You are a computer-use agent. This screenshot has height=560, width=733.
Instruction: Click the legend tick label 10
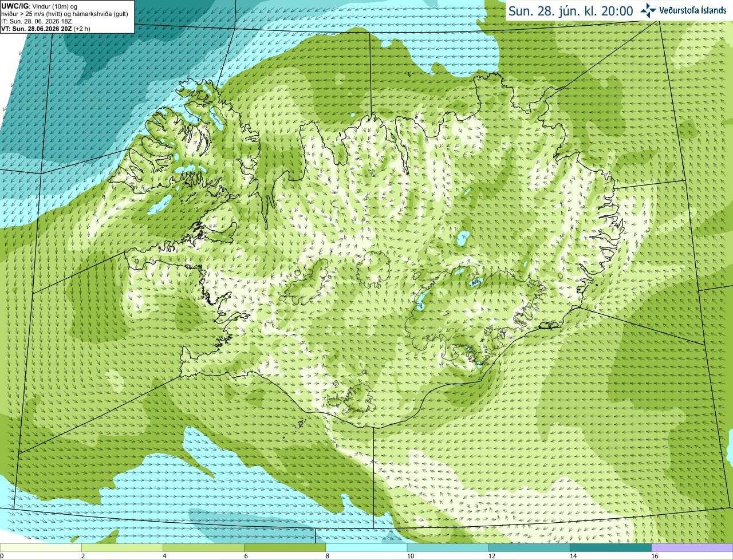point(410,556)
